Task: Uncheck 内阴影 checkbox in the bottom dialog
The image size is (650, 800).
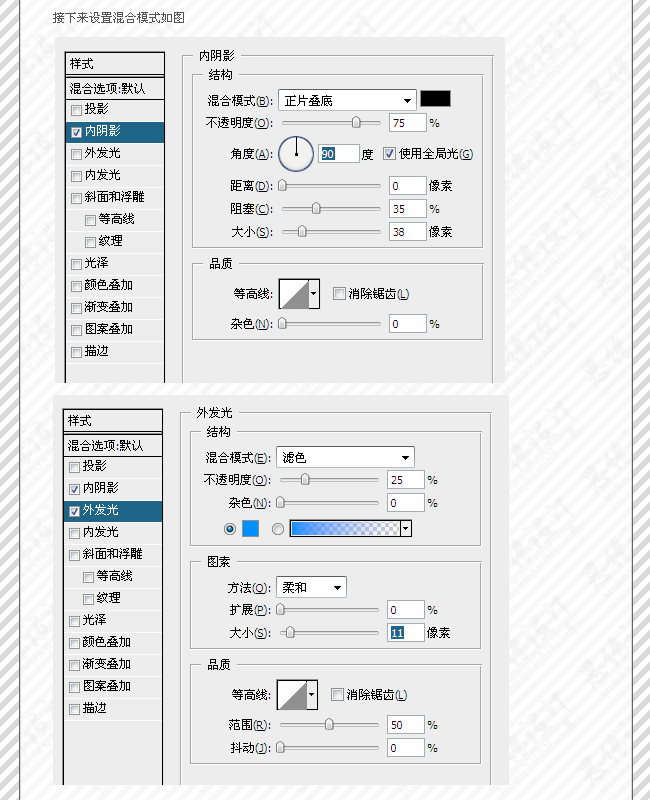Action: (x=74, y=489)
